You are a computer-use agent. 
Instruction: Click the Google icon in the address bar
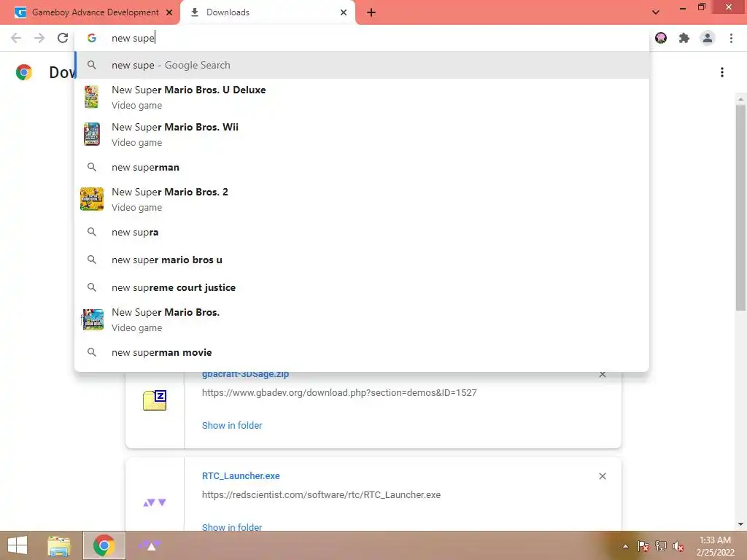(x=91, y=38)
